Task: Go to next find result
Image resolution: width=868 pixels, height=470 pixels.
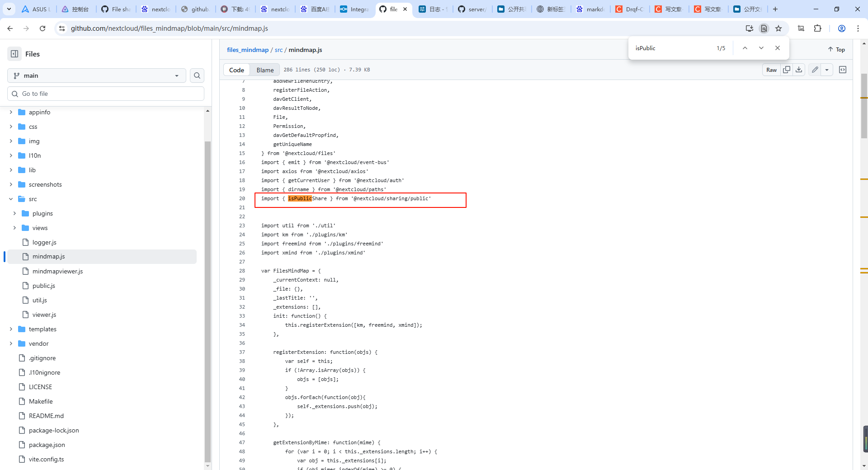Action: click(761, 48)
